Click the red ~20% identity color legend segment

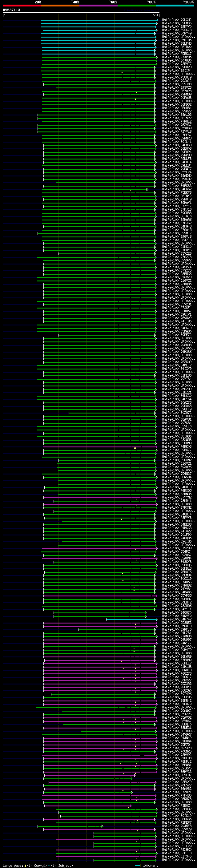click(x=22, y=6)
